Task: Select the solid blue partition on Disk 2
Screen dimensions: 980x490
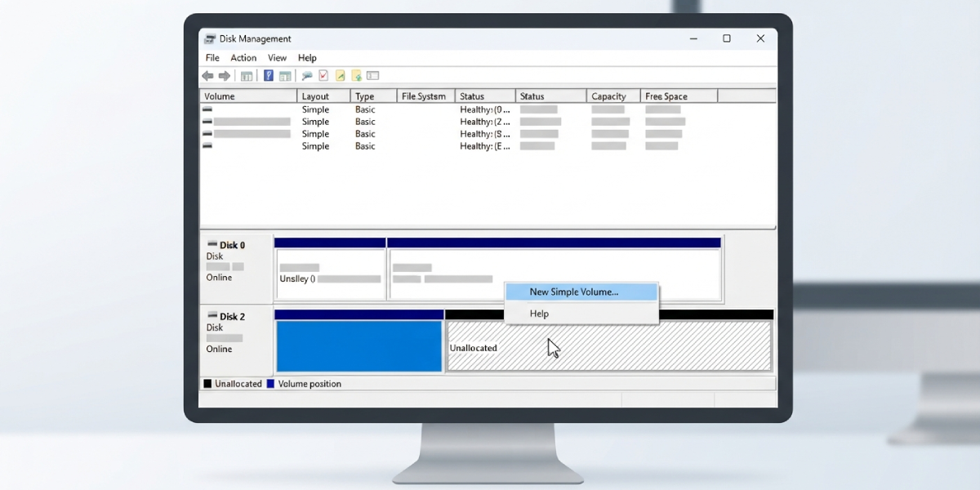Action: click(359, 346)
